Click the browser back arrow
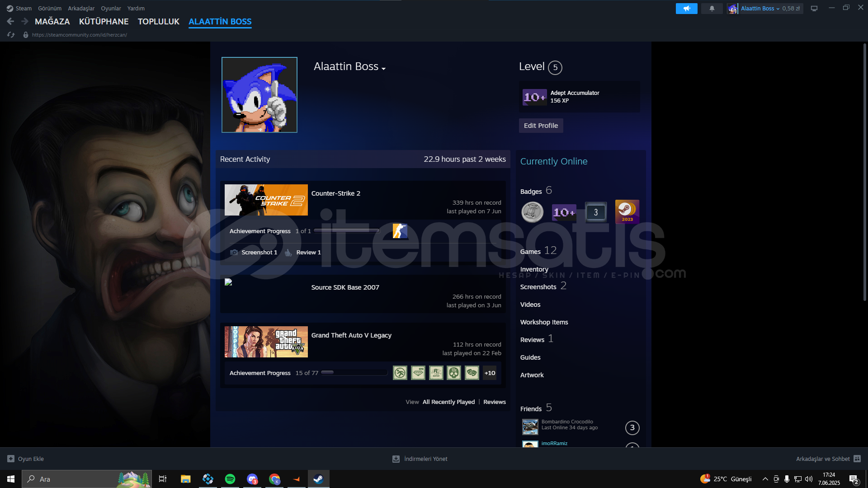 coord(10,21)
